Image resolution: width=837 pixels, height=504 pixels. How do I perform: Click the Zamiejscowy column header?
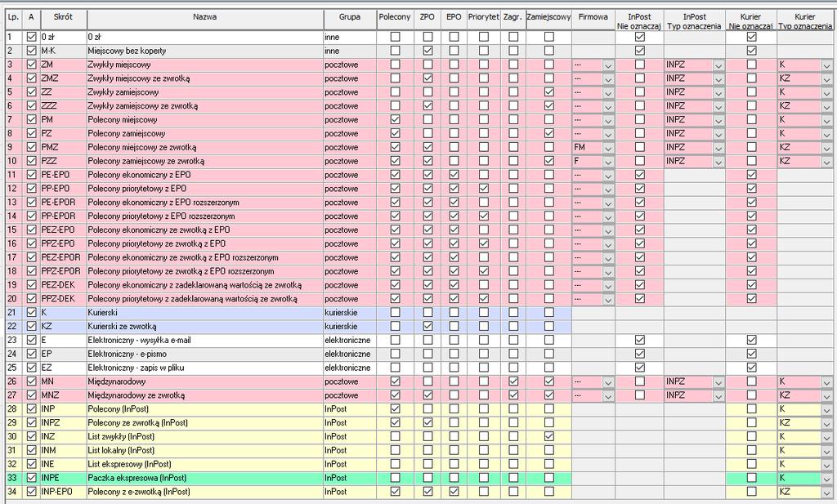(x=548, y=20)
